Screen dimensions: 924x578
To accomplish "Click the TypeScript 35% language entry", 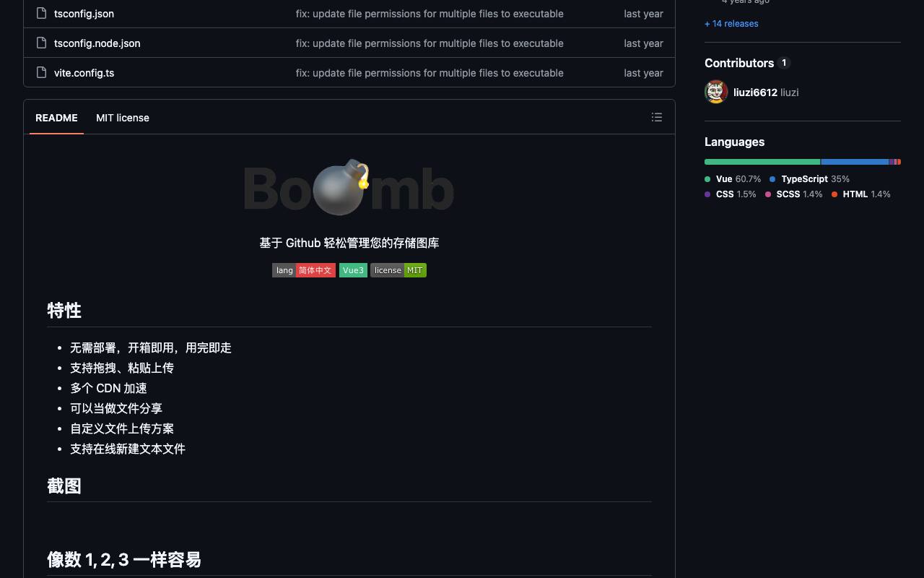I will (809, 178).
